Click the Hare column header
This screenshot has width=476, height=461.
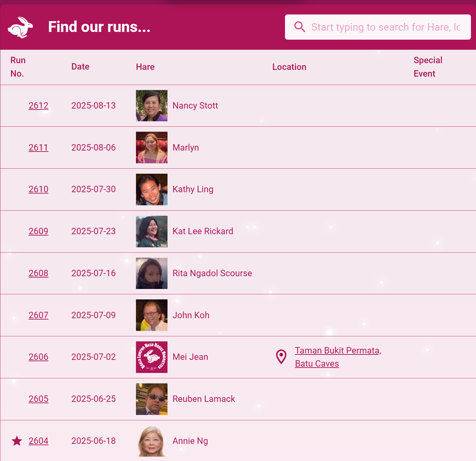tap(145, 67)
